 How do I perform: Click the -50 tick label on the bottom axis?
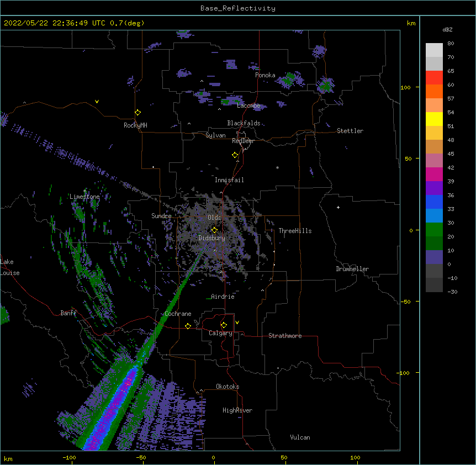pos(141,457)
